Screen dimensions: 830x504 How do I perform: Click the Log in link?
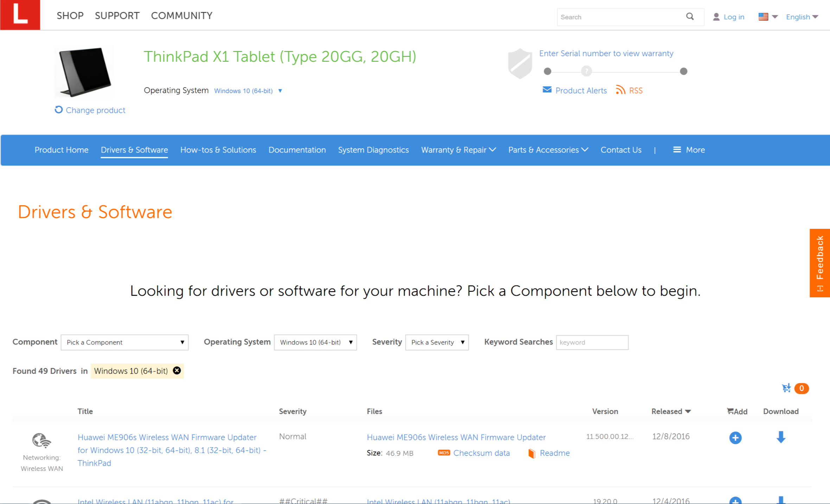[x=734, y=17]
